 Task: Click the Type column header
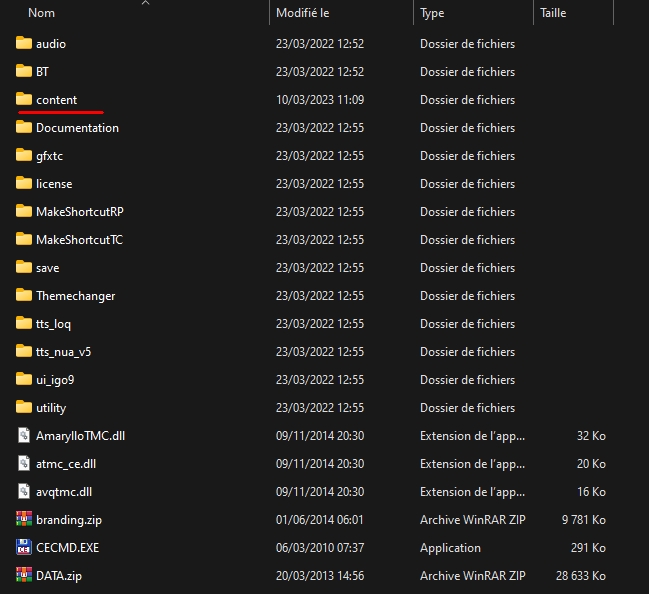coord(432,13)
